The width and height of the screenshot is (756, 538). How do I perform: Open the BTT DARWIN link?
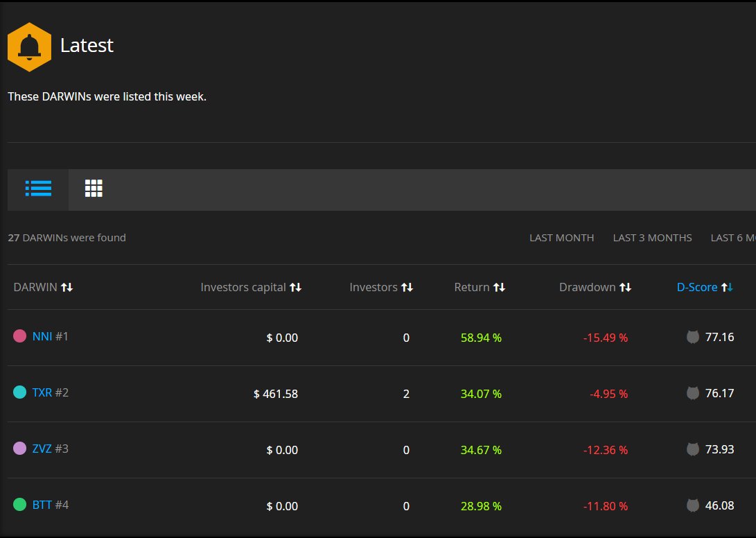[42, 505]
